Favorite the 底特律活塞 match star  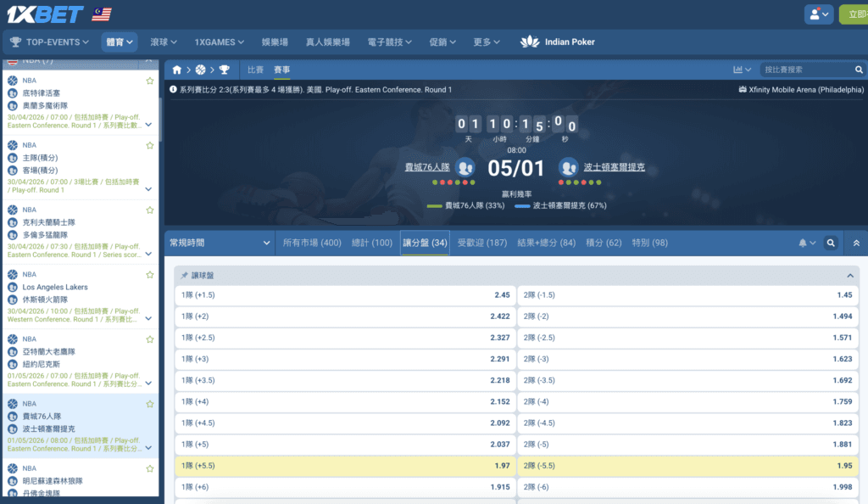pos(149,81)
